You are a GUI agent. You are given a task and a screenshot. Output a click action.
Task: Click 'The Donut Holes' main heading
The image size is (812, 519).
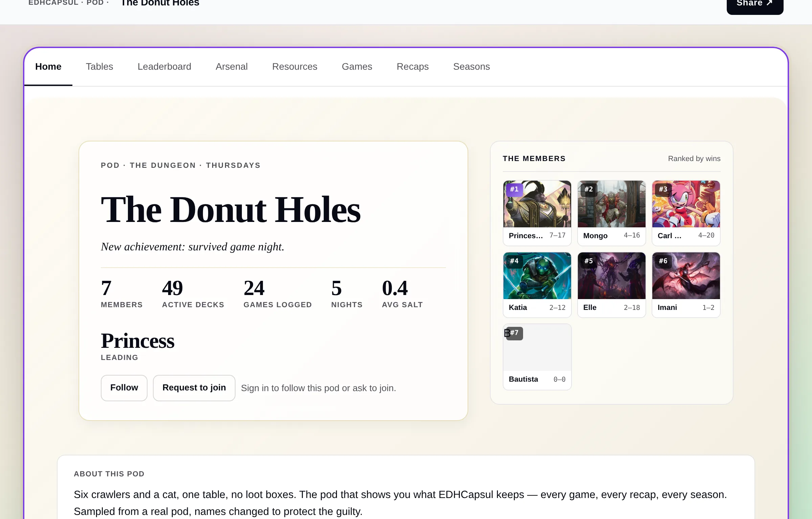[231, 210]
